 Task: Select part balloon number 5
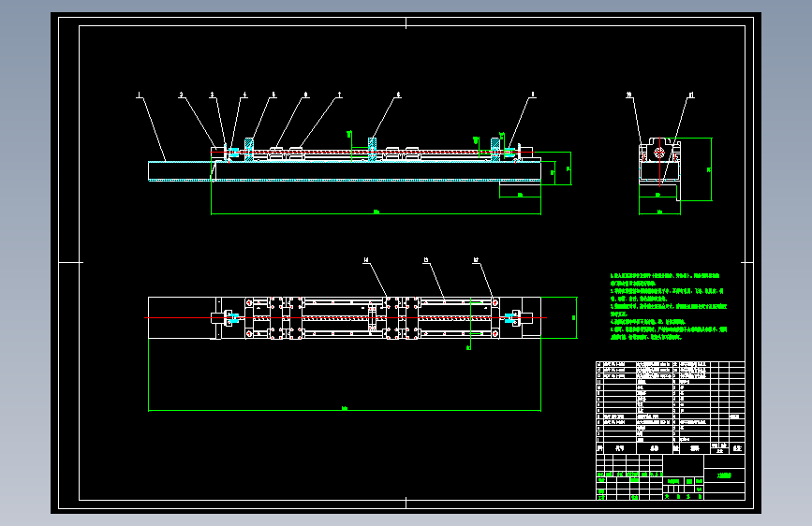(273, 95)
